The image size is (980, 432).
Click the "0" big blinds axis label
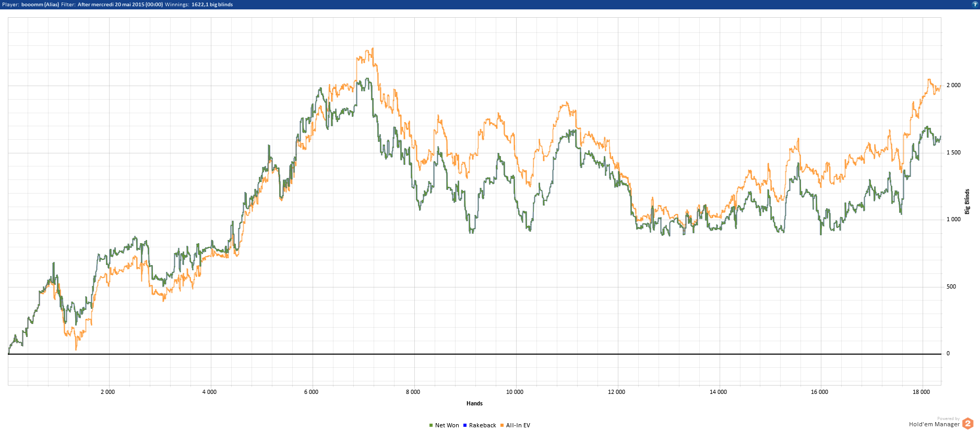click(x=948, y=353)
